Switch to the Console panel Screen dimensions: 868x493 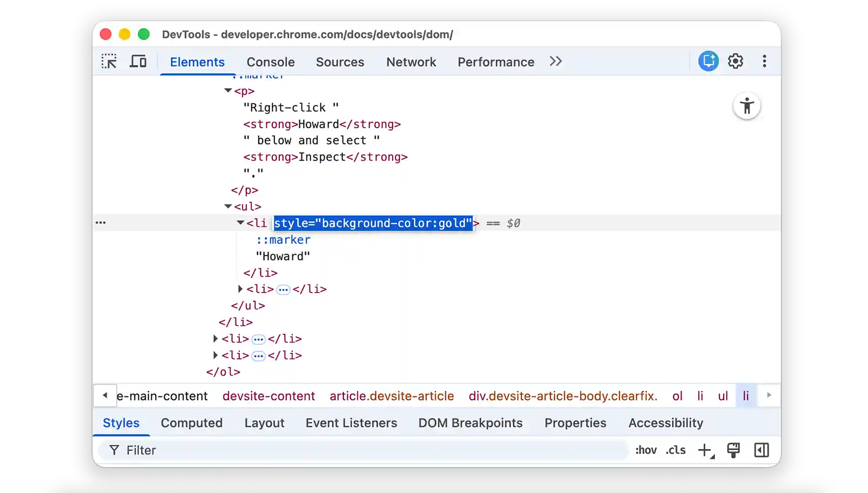click(270, 62)
